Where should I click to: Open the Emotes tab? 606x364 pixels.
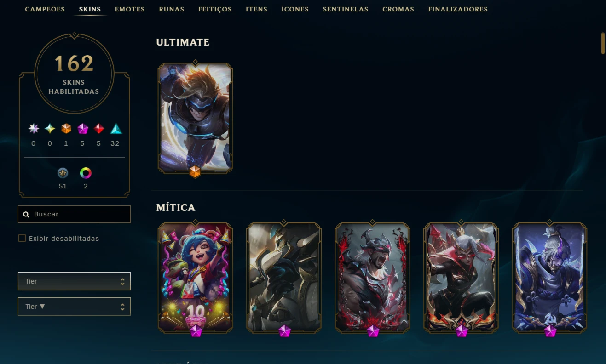coord(130,9)
